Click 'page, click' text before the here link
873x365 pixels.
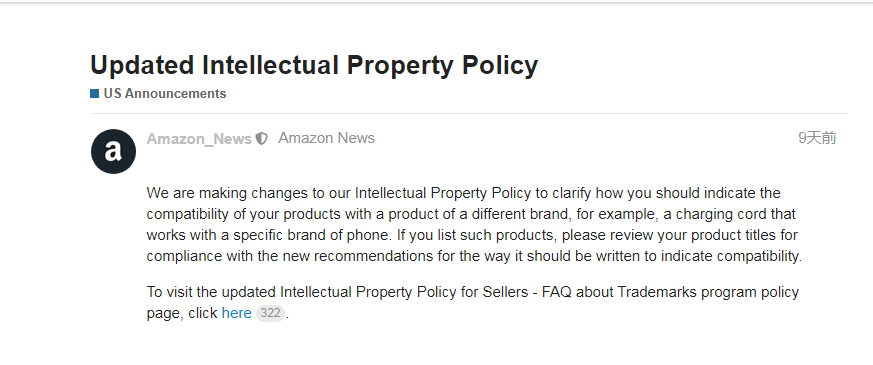click(x=182, y=313)
